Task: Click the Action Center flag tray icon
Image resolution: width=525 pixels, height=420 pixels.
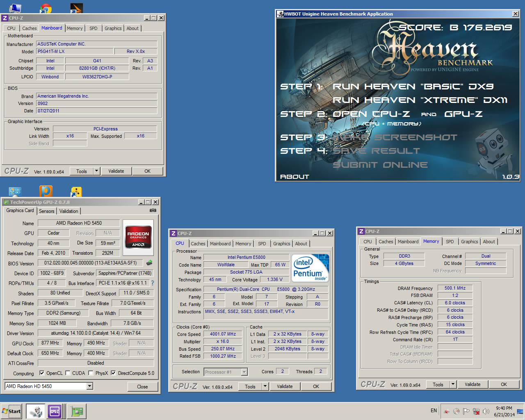Action: [466, 411]
